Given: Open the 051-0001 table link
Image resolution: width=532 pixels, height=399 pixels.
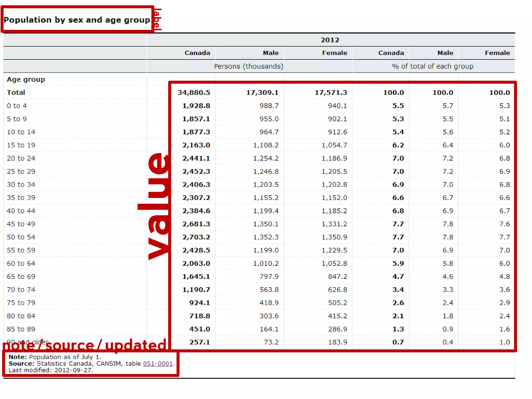Looking at the screenshot, I should [158, 363].
